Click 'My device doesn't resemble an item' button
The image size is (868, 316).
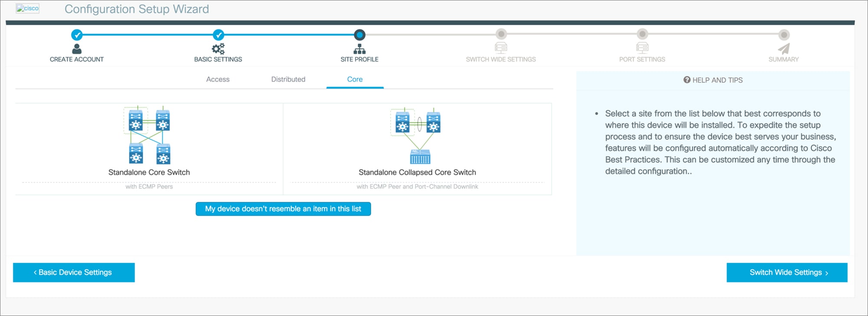pos(283,209)
